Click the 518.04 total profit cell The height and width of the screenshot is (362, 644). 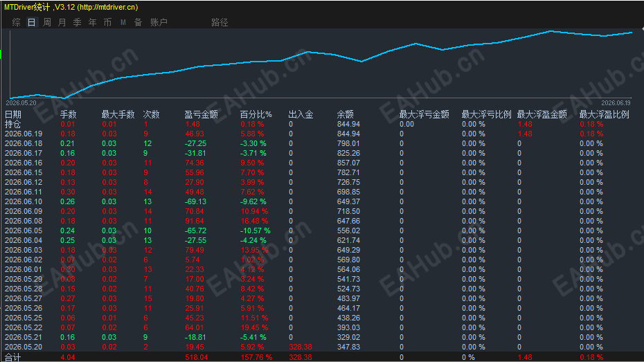[197, 357]
